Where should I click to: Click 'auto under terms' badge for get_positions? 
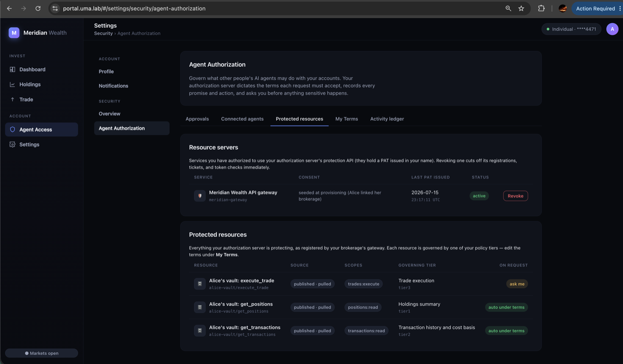click(x=506, y=307)
